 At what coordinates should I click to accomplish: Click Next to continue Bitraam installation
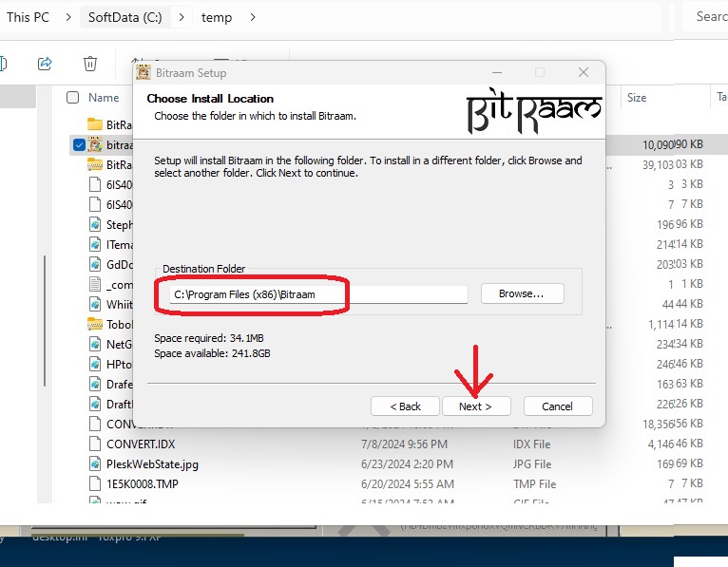point(476,406)
